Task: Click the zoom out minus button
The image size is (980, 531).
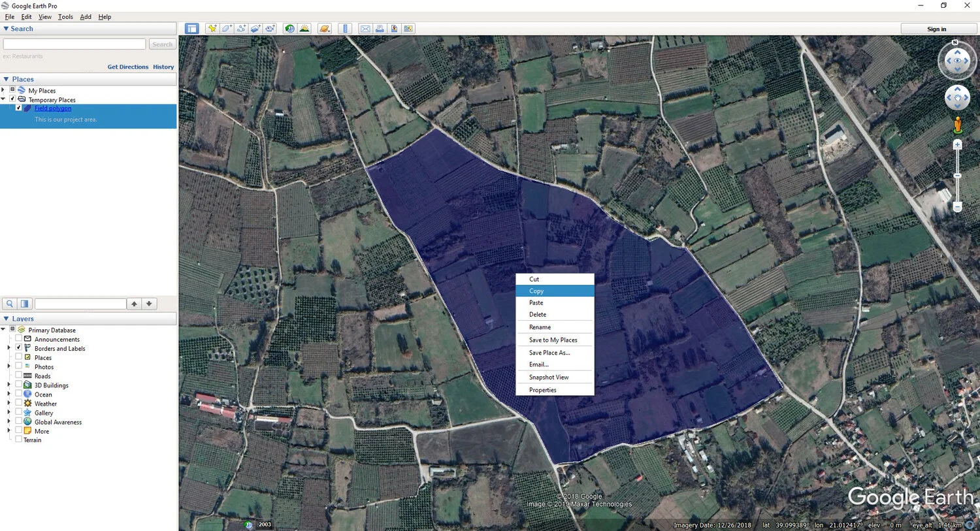Action: (958, 207)
